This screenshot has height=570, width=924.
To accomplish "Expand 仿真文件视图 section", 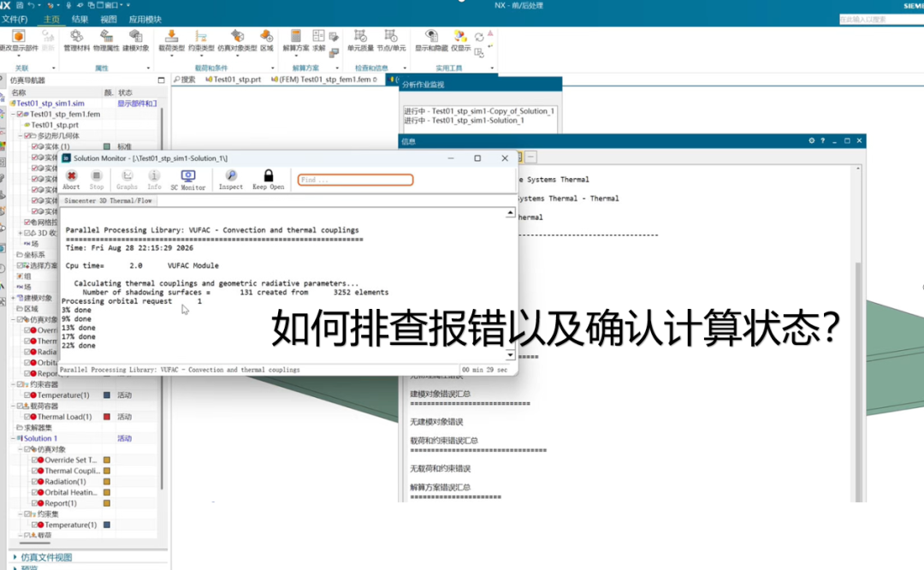I will [15, 557].
